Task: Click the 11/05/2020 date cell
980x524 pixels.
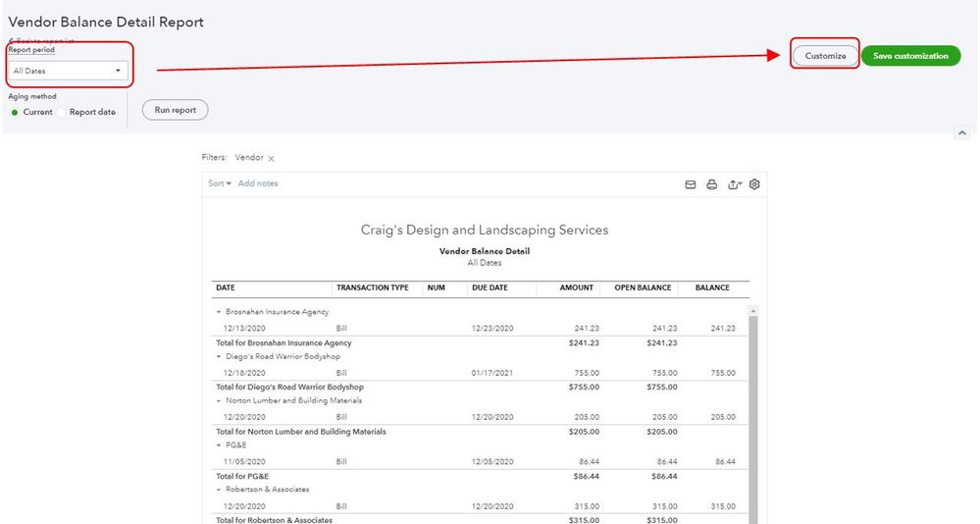Action: [x=244, y=461]
